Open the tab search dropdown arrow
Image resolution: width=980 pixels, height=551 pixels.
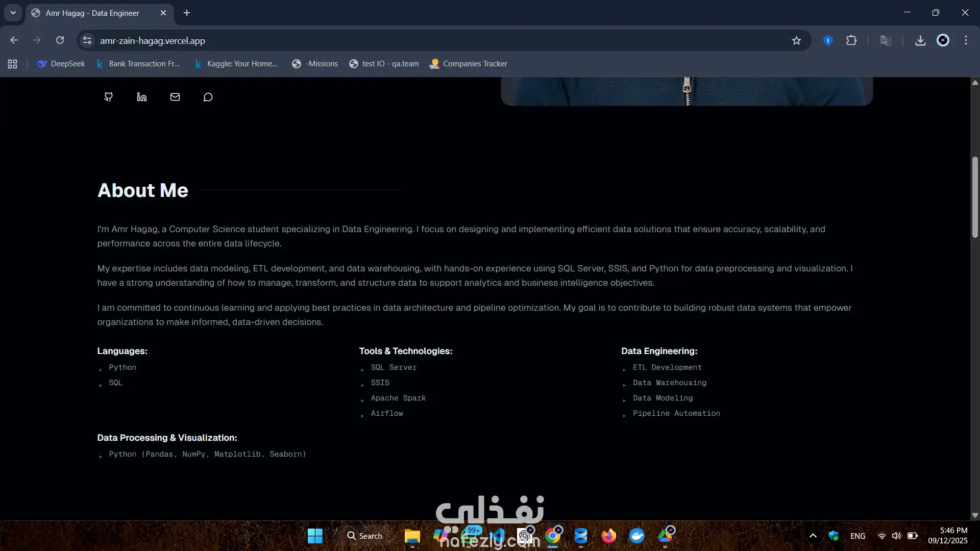click(13, 13)
